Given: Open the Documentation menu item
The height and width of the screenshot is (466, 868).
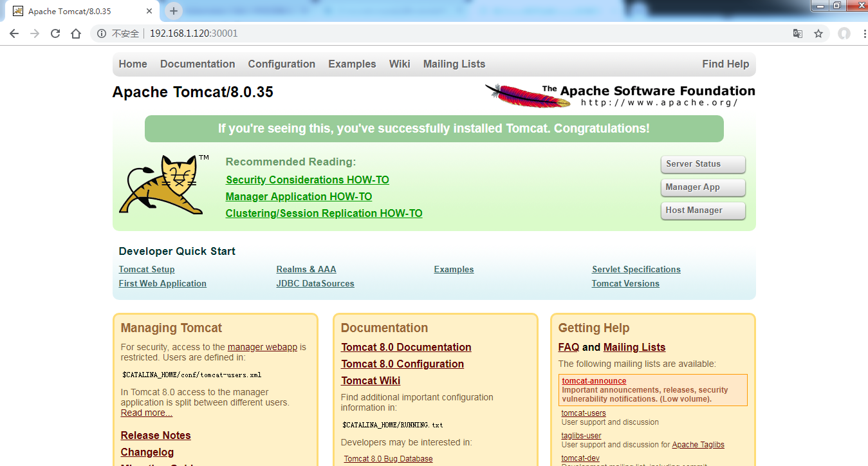Looking at the screenshot, I should [x=198, y=64].
